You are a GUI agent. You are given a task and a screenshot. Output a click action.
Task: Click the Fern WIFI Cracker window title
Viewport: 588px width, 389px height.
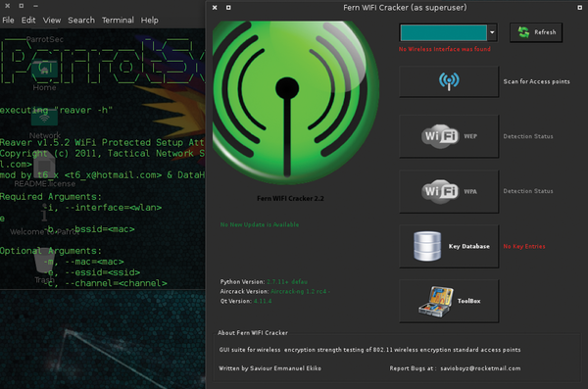tap(405, 8)
